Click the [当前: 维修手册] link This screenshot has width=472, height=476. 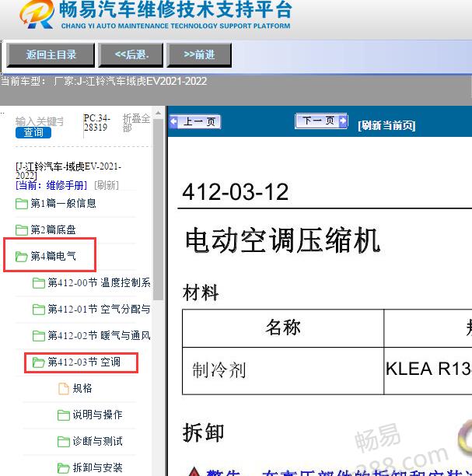click(51, 185)
